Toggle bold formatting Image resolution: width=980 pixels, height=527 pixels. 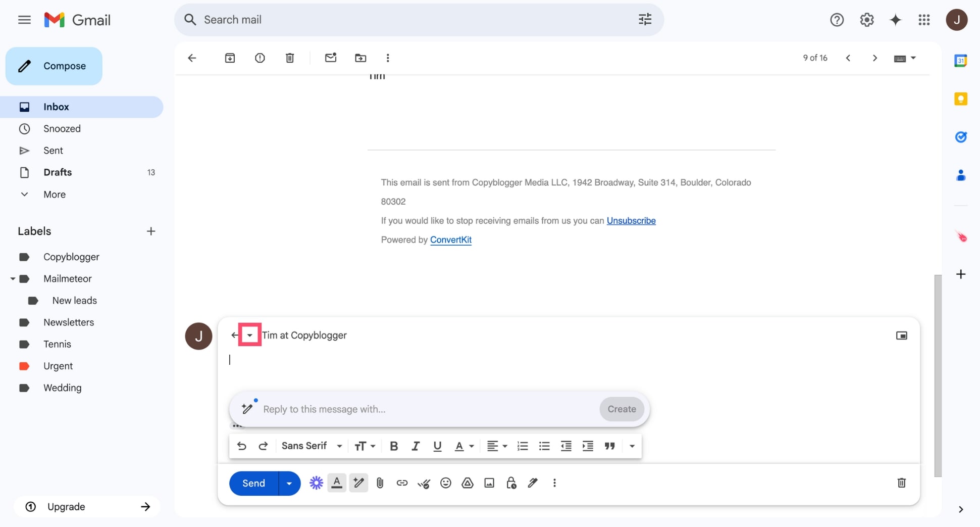click(394, 446)
